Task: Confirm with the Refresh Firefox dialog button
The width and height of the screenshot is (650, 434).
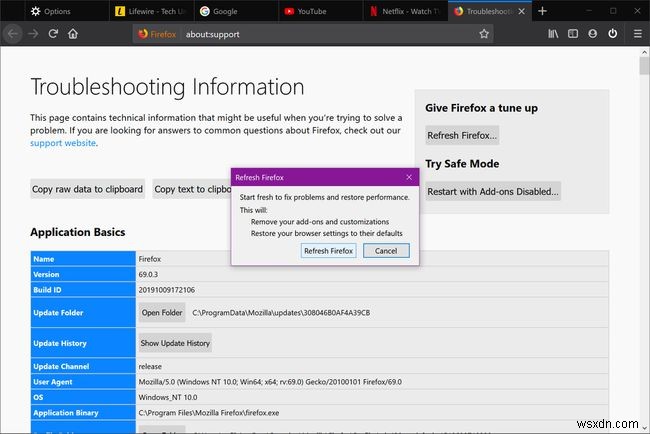Action: click(x=328, y=251)
